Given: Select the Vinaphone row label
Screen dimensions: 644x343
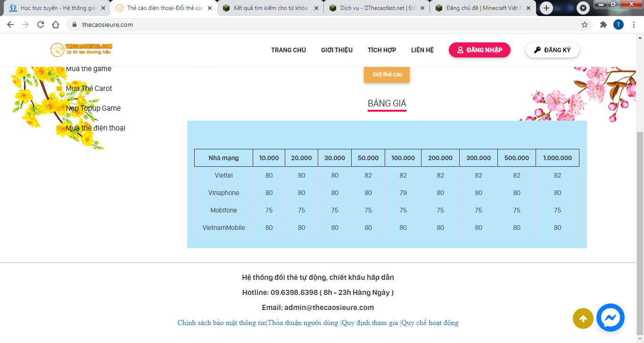Looking at the screenshot, I should (223, 193).
